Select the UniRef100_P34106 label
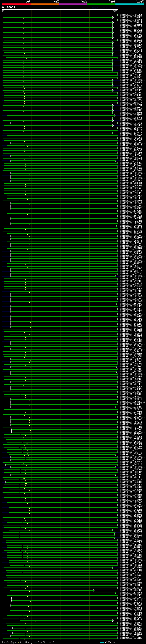146x644 pixels. 131,113
